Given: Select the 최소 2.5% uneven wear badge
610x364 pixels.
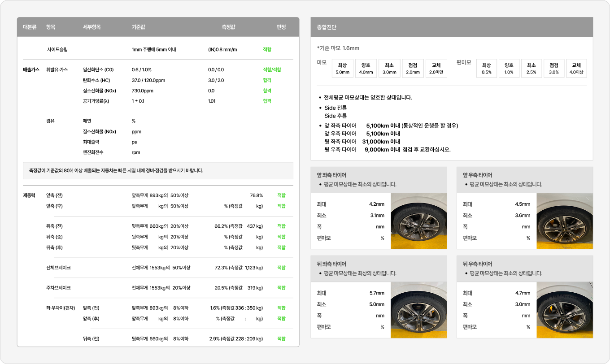Looking at the screenshot, I should tap(531, 69).
